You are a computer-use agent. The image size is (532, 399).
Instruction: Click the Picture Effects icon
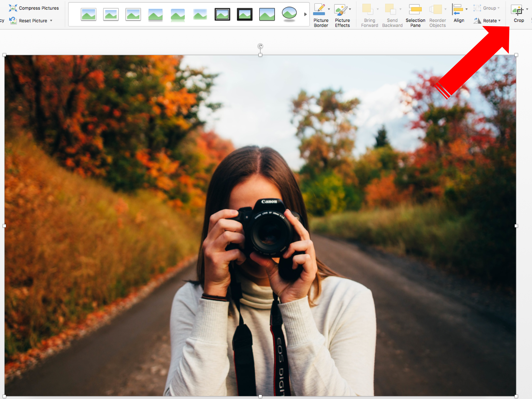pos(341,10)
